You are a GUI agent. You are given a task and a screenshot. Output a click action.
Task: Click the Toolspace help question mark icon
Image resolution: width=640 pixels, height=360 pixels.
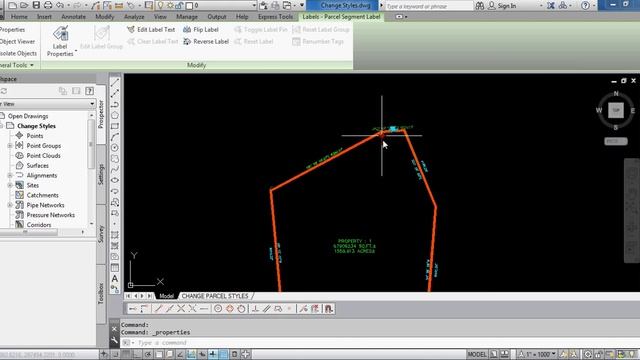tap(89, 91)
